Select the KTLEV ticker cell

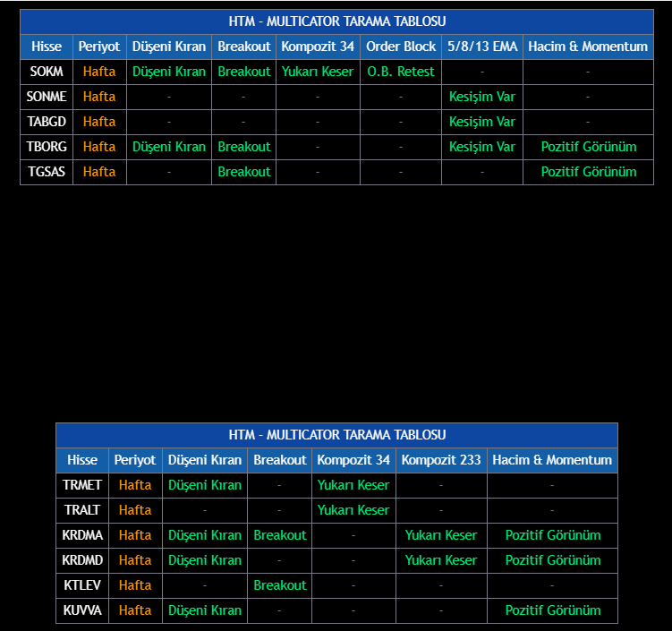click(x=82, y=585)
